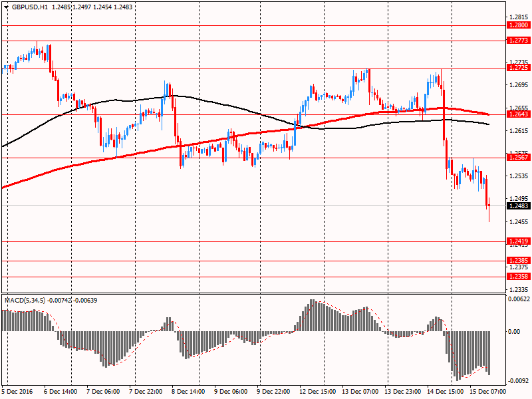Image resolution: width=532 pixels, height=399 pixels.
Task: Click the 1.2419 red price level label
Action: tap(518, 241)
